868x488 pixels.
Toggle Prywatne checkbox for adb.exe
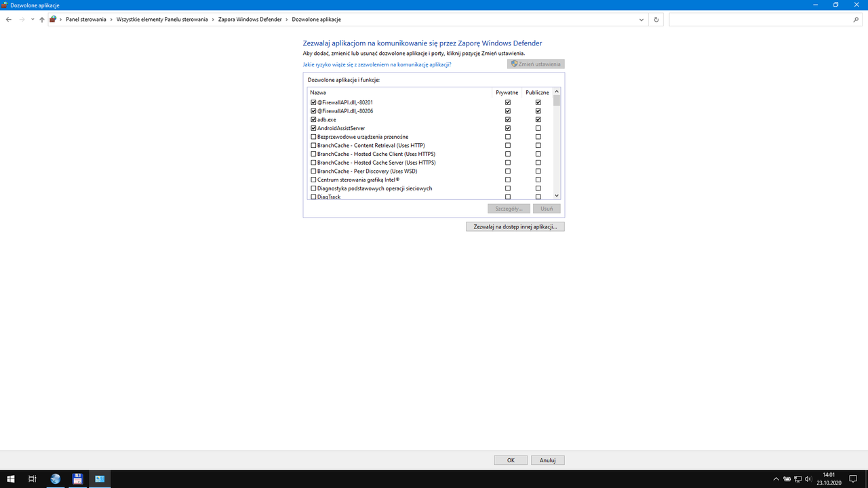click(508, 120)
